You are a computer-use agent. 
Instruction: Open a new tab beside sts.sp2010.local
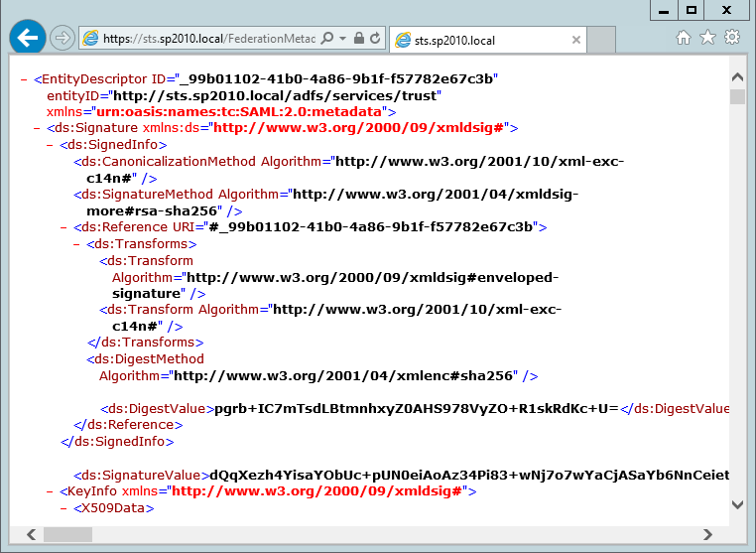pyautogui.click(x=602, y=40)
